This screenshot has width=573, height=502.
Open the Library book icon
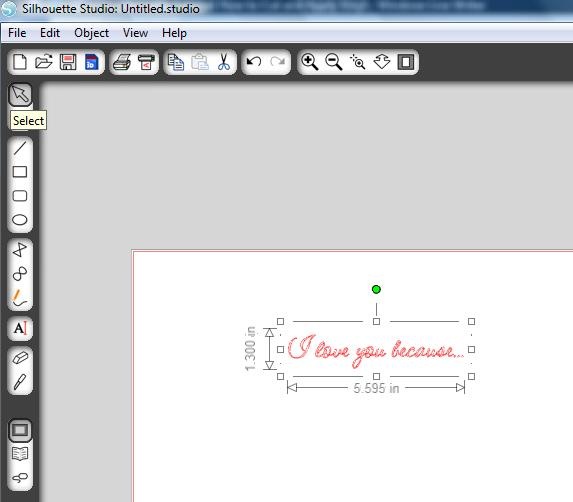coord(20,454)
